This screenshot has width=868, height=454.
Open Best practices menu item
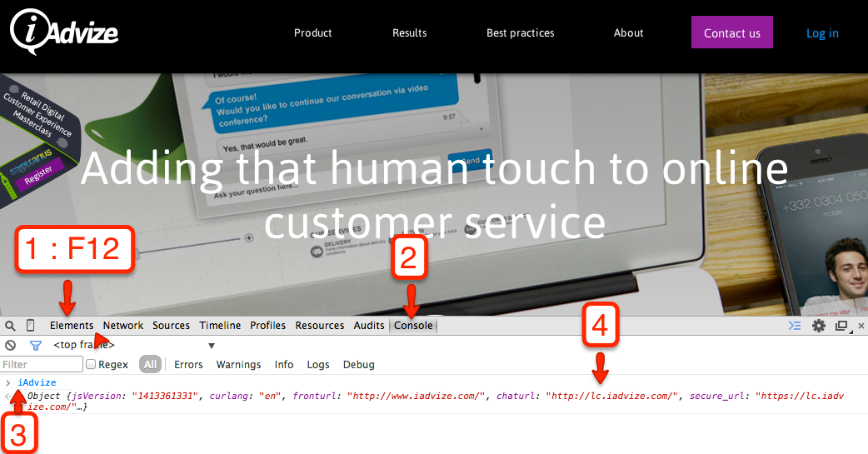click(521, 32)
